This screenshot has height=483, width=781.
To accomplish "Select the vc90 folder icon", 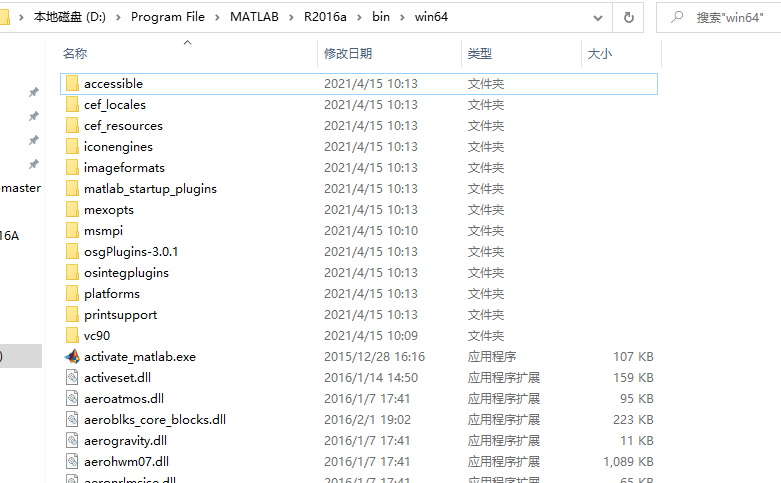I will tap(72, 336).
